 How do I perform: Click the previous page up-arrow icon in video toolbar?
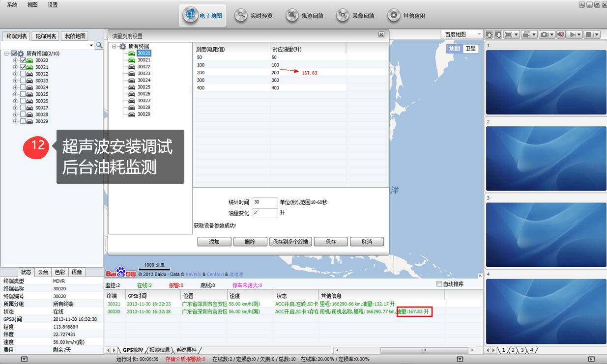tap(489, 34)
